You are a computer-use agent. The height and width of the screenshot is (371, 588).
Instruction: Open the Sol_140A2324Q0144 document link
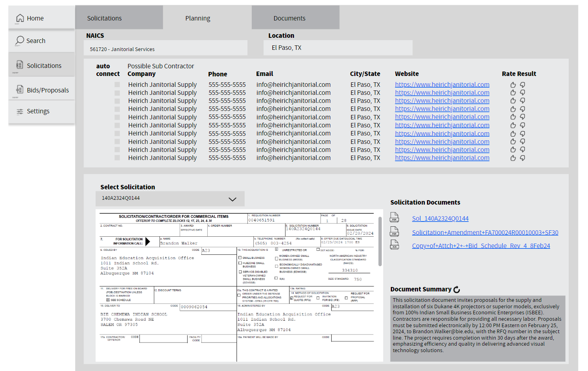tap(440, 219)
